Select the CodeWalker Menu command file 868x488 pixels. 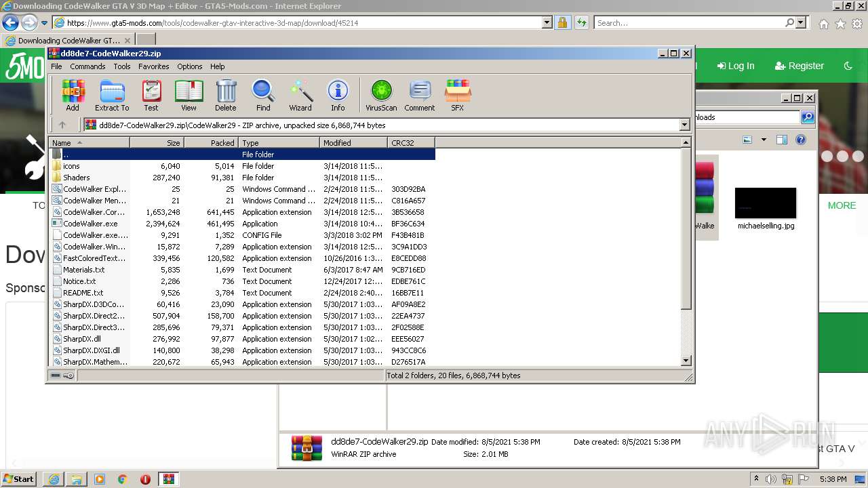[242, 201]
